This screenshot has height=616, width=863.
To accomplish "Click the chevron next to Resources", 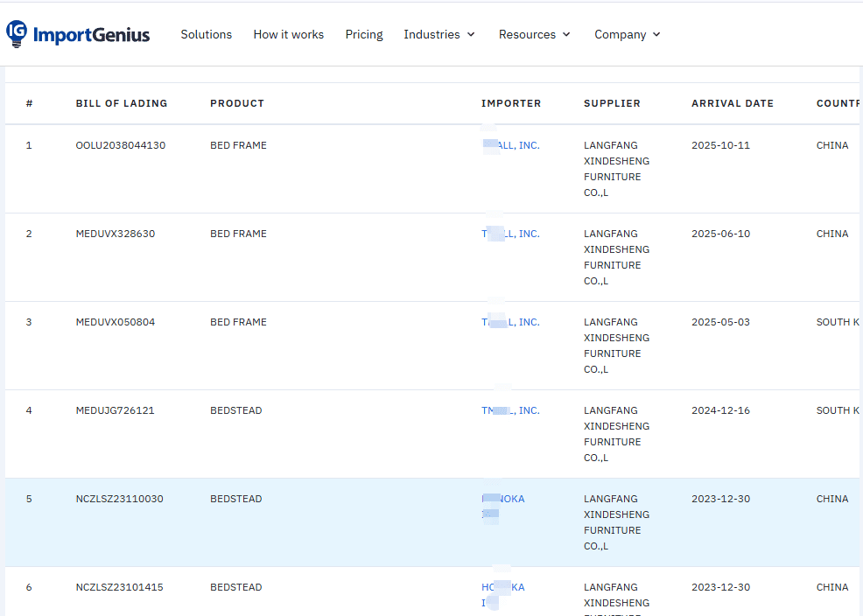I will pyautogui.click(x=566, y=35).
